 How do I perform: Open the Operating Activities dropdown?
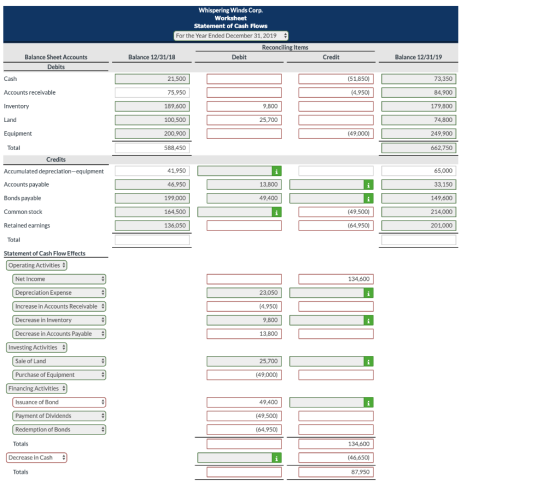(x=36, y=265)
